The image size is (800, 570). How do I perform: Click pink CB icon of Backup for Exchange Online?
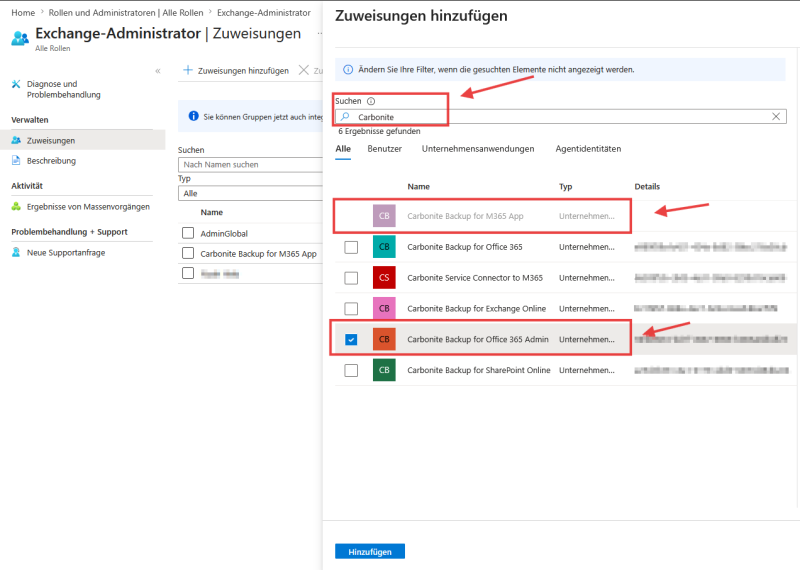pos(384,308)
